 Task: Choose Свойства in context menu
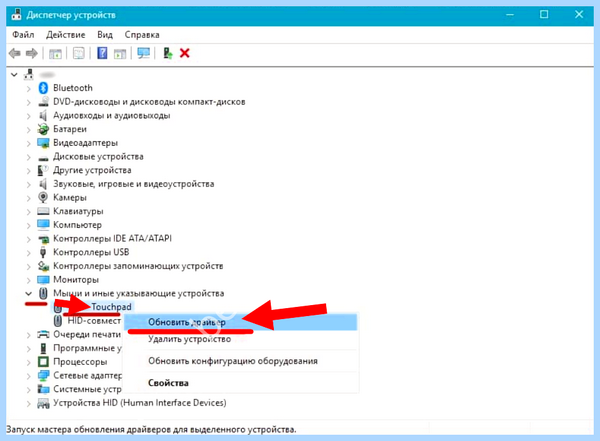pos(240,383)
